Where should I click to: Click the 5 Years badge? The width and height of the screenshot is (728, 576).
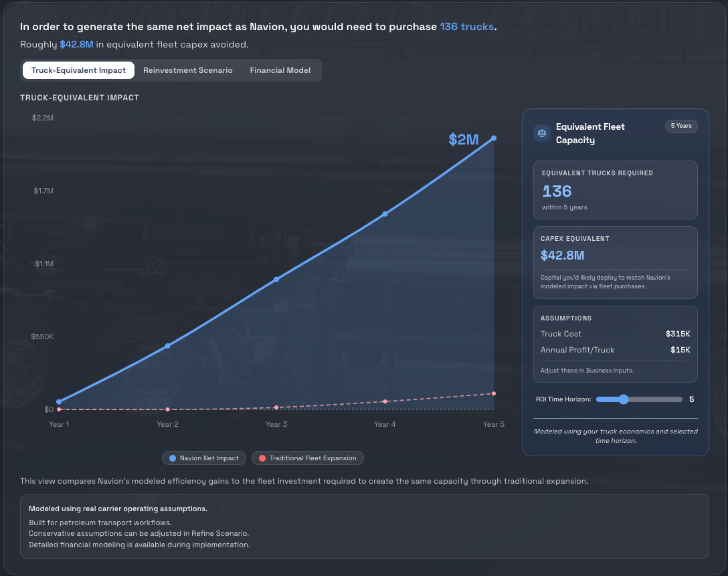(x=681, y=126)
